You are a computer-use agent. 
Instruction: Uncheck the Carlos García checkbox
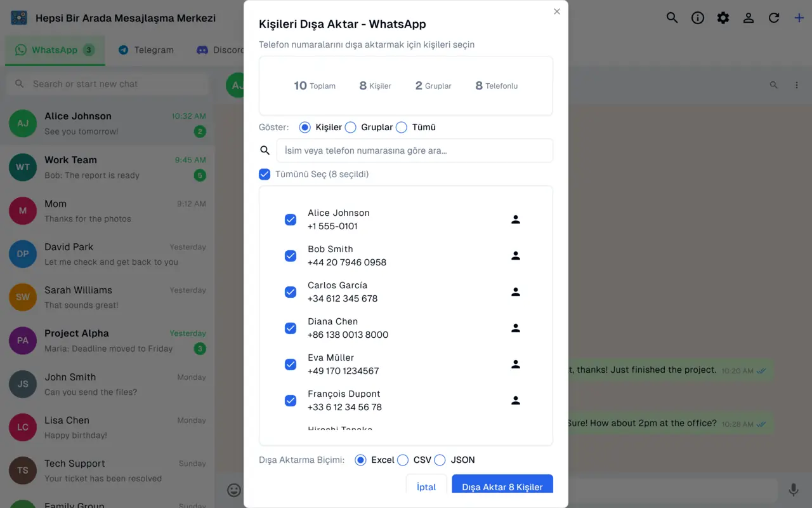(x=291, y=292)
